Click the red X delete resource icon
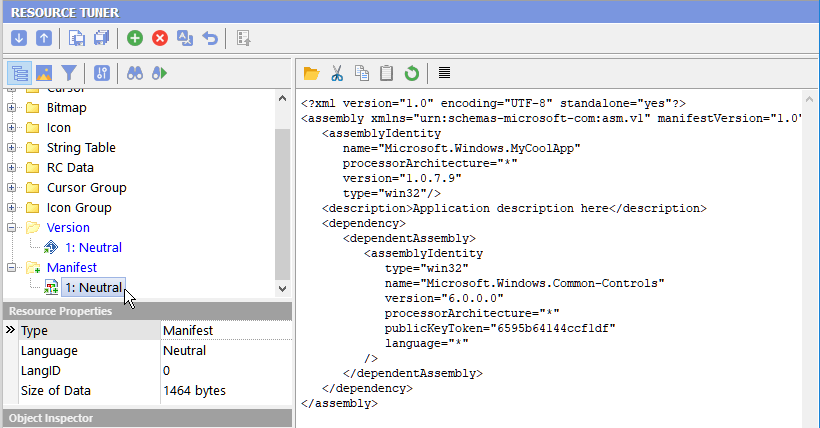The image size is (820, 428). (160, 38)
